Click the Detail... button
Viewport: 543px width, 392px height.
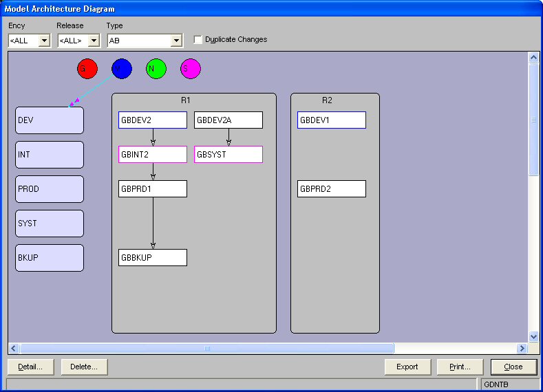click(30, 367)
